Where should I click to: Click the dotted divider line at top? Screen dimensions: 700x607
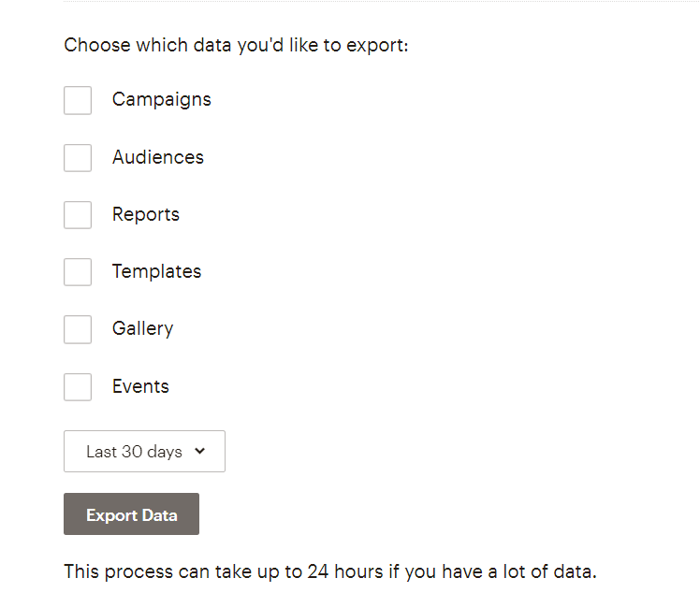(382, 1)
